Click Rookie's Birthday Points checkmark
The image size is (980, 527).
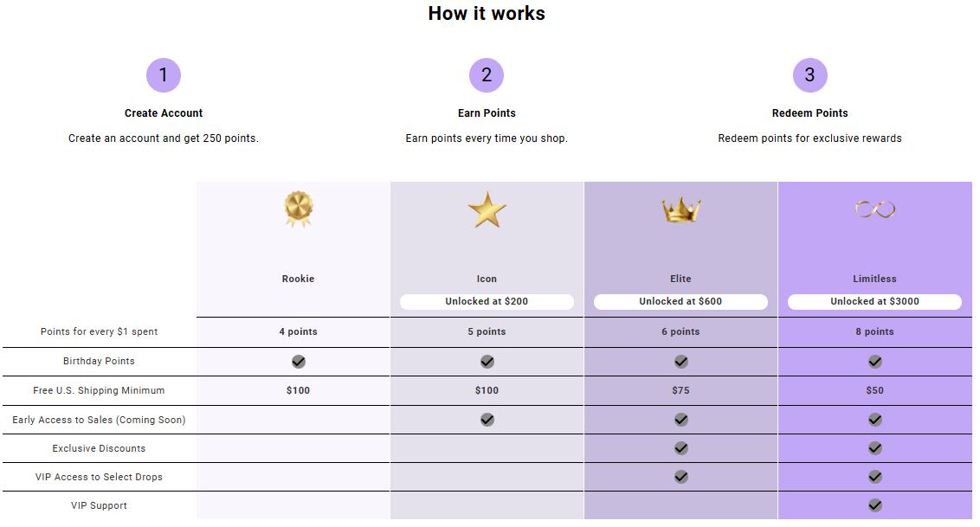click(298, 362)
